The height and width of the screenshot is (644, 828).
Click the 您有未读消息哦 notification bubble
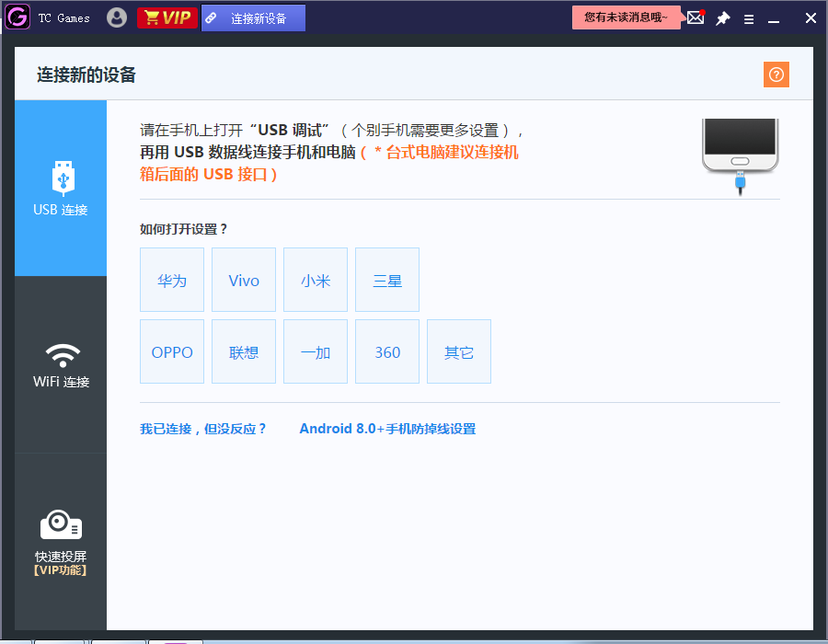(x=627, y=17)
